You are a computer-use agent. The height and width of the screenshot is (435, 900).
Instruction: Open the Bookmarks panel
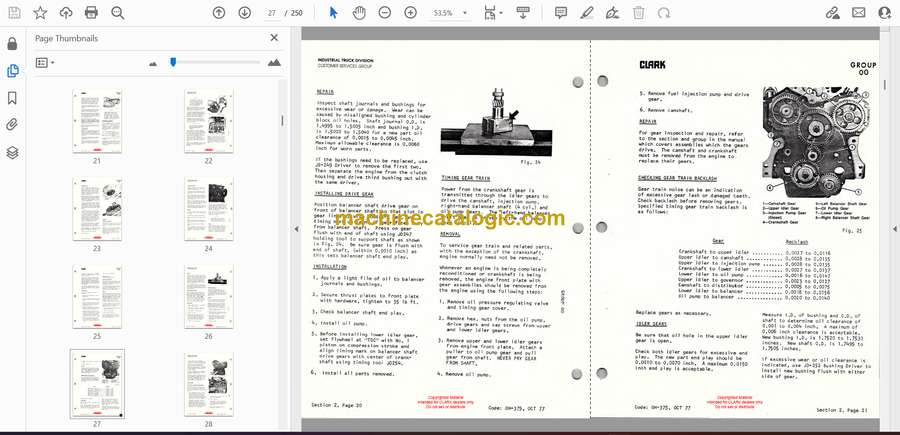coord(13,98)
